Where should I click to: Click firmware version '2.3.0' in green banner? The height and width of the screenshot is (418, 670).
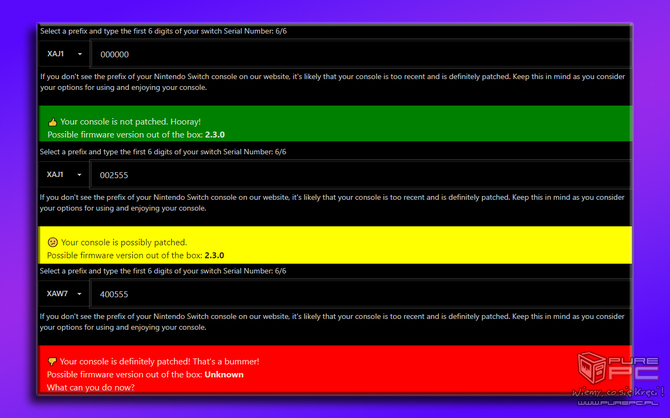215,135
